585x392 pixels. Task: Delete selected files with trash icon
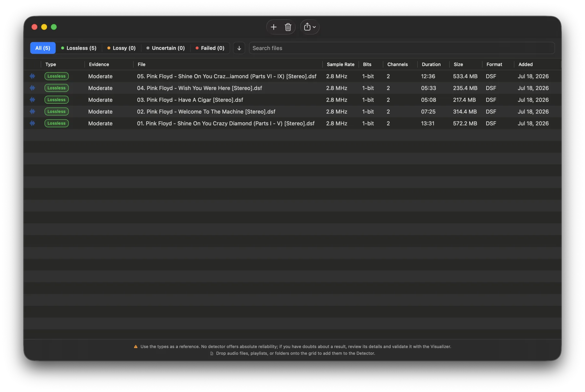(288, 27)
